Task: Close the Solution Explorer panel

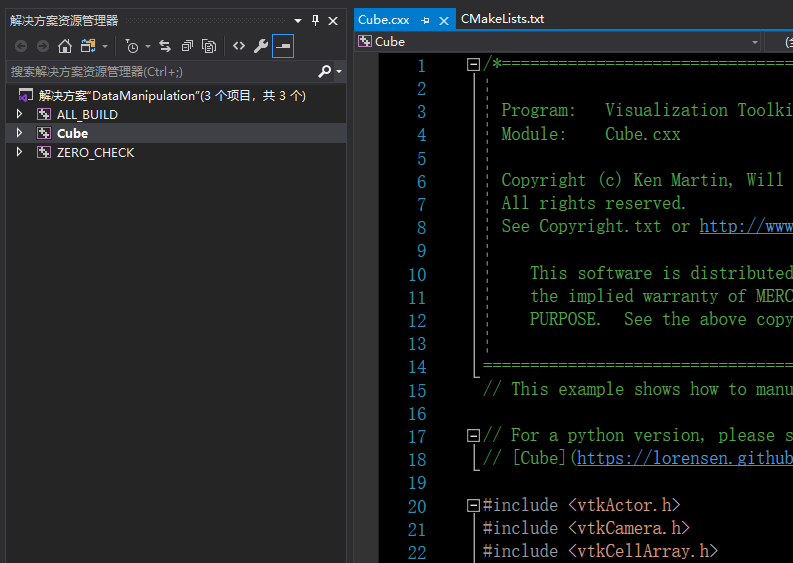Action: point(333,21)
